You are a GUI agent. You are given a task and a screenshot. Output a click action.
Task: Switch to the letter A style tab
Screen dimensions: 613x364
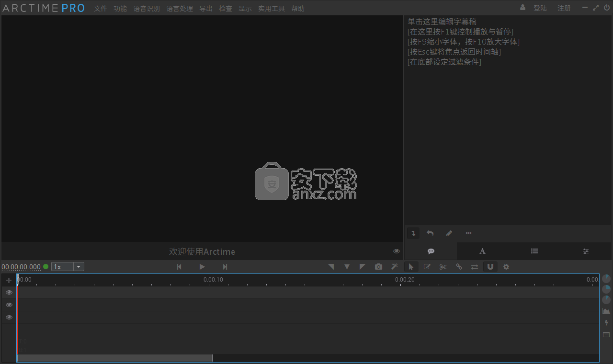tap(482, 251)
